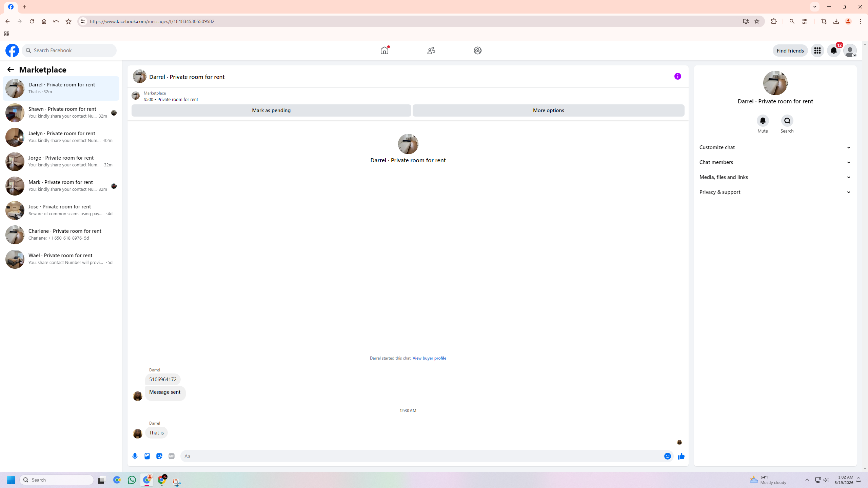Toggle the conversation information panel icon
Screen dimensions: 868x488
click(677, 76)
